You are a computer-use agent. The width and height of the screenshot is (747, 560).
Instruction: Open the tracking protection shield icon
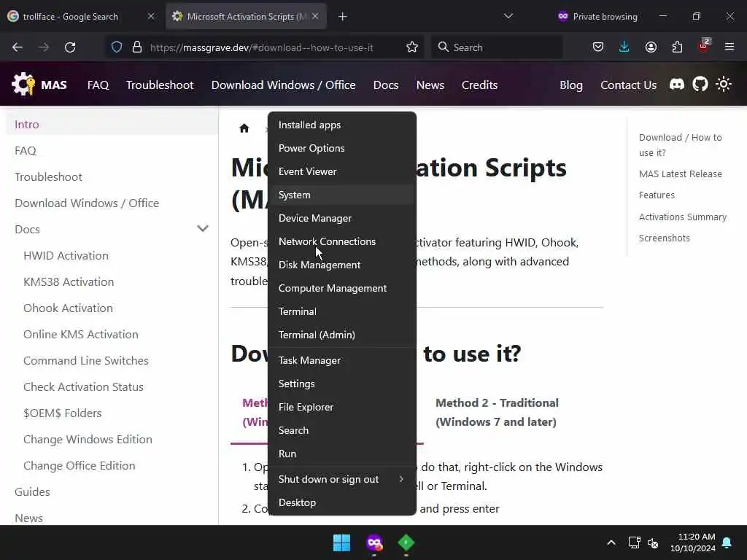pyautogui.click(x=117, y=47)
